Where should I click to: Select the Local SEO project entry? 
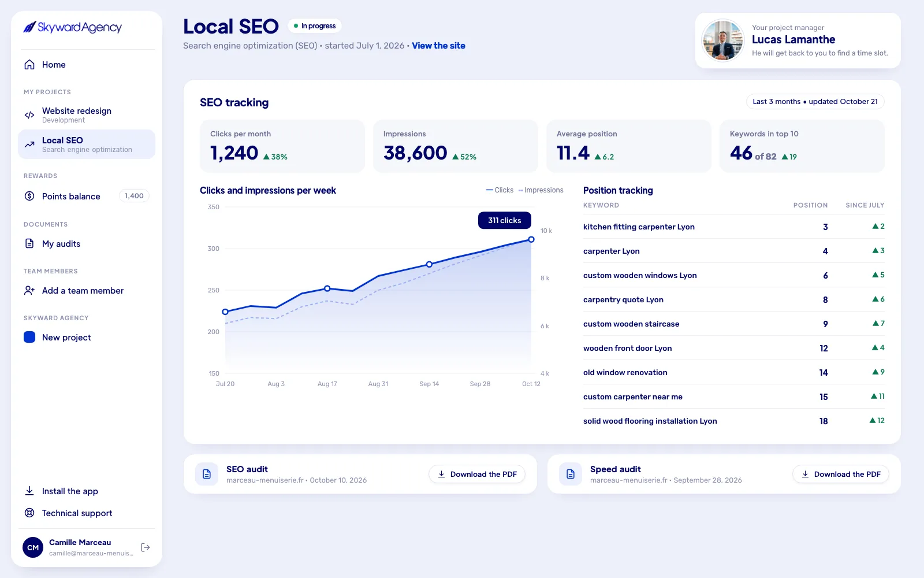(x=87, y=144)
